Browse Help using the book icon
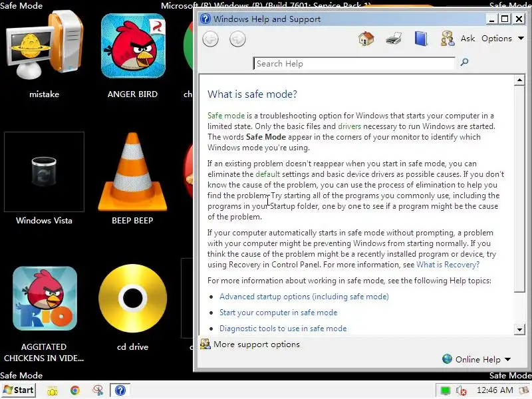This screenshot has height=399, width=532. pyautogui.click(x=421, y=39)
